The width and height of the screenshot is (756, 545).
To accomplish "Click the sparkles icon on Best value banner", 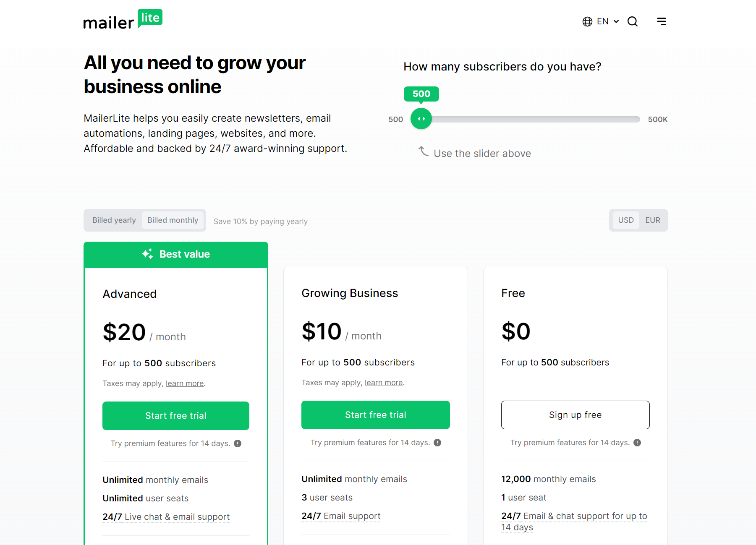I will (147, 253).
